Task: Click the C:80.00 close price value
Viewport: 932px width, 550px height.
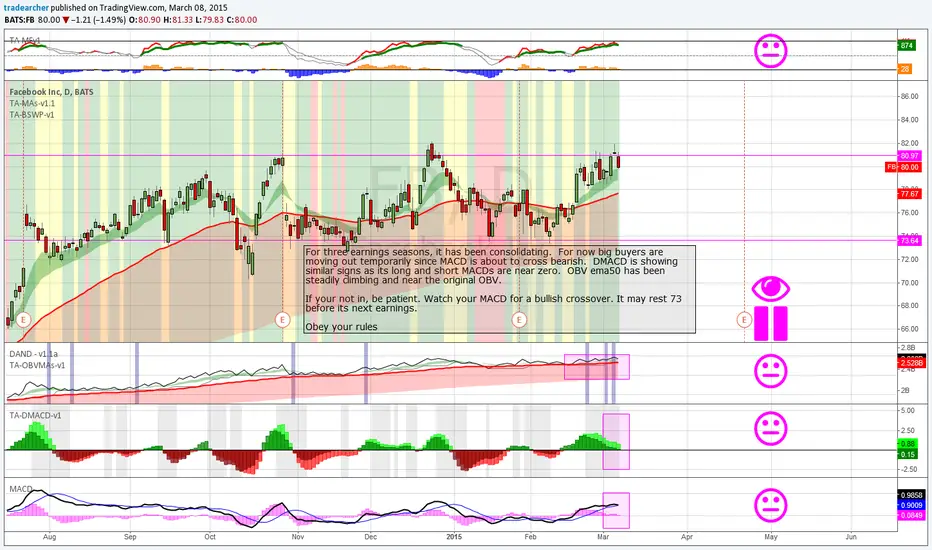Action: (242, 20)
